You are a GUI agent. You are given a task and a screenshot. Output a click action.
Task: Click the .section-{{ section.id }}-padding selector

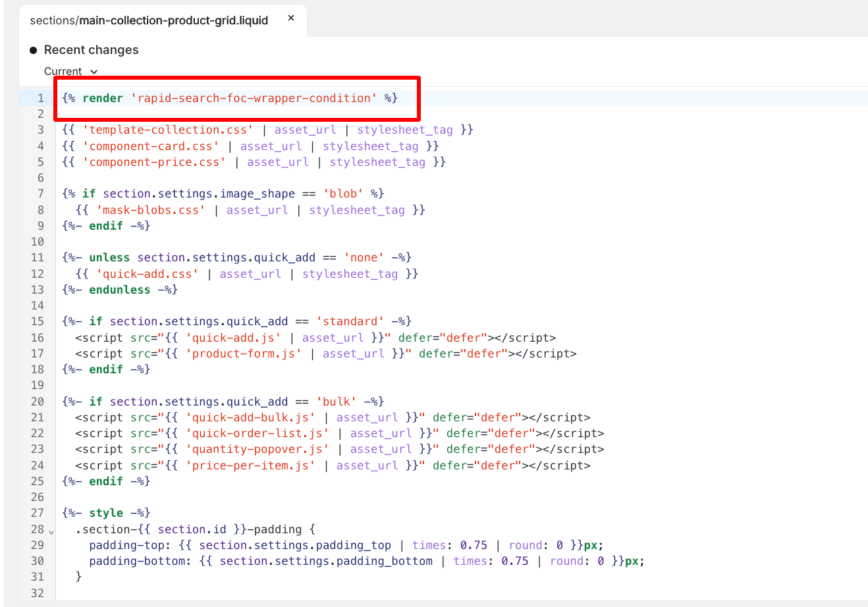(188, 529)
